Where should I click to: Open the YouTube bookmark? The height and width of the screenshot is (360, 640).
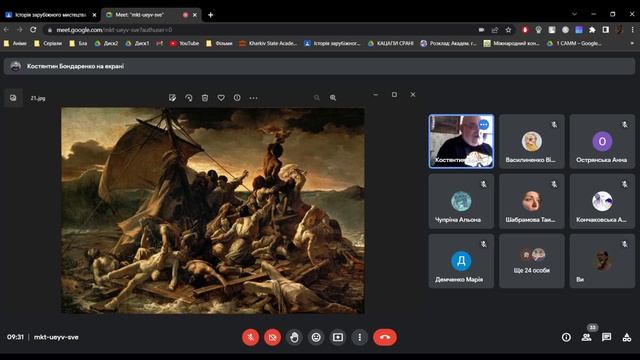184,43
